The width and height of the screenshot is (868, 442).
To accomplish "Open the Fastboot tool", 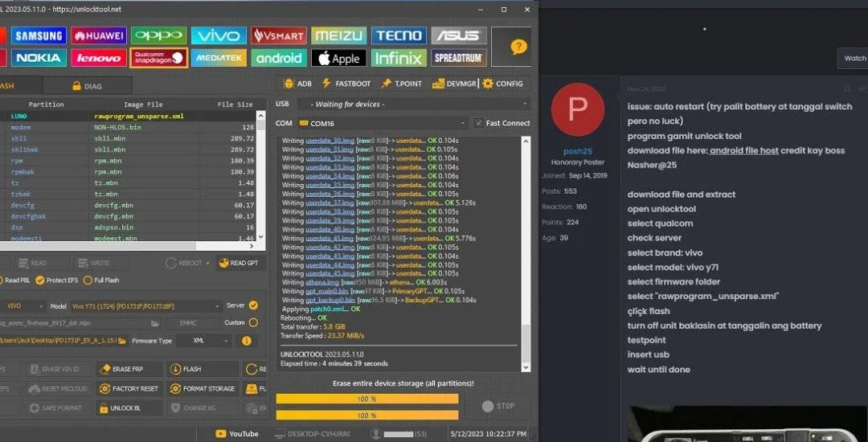I will (346, 84).
